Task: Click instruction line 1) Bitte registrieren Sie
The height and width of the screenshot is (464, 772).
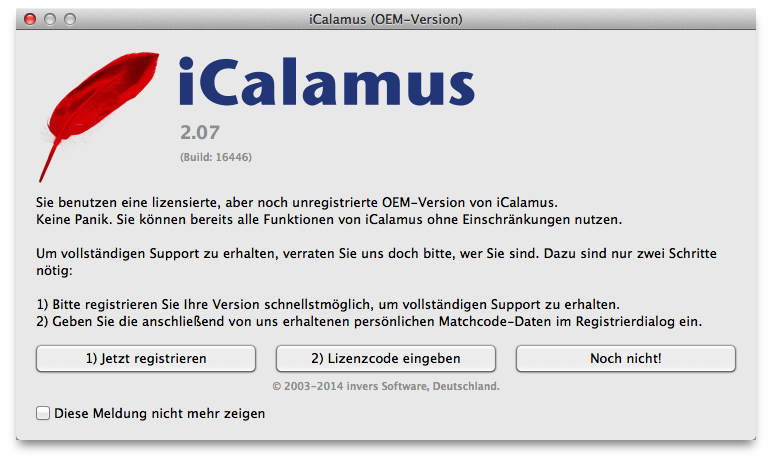Action: (x=328, y=304)
